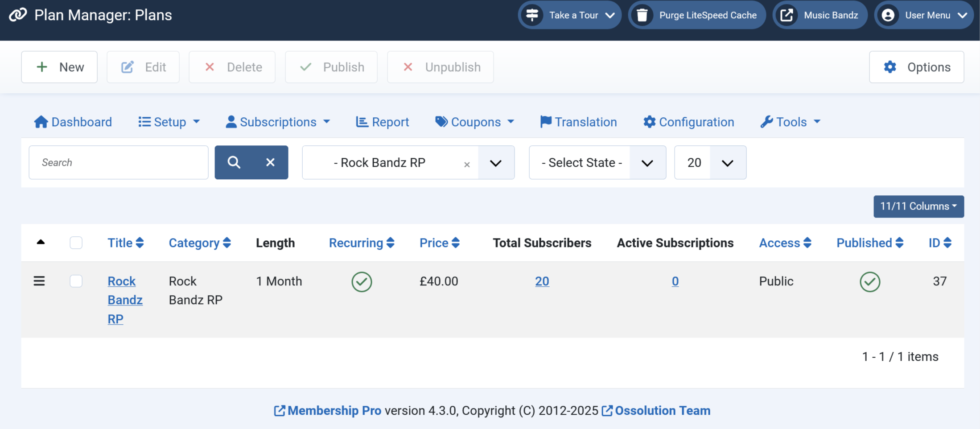Remove the Rock Bandz RP category filter
This screenshot has width=980, height=429.
point(467,165)
